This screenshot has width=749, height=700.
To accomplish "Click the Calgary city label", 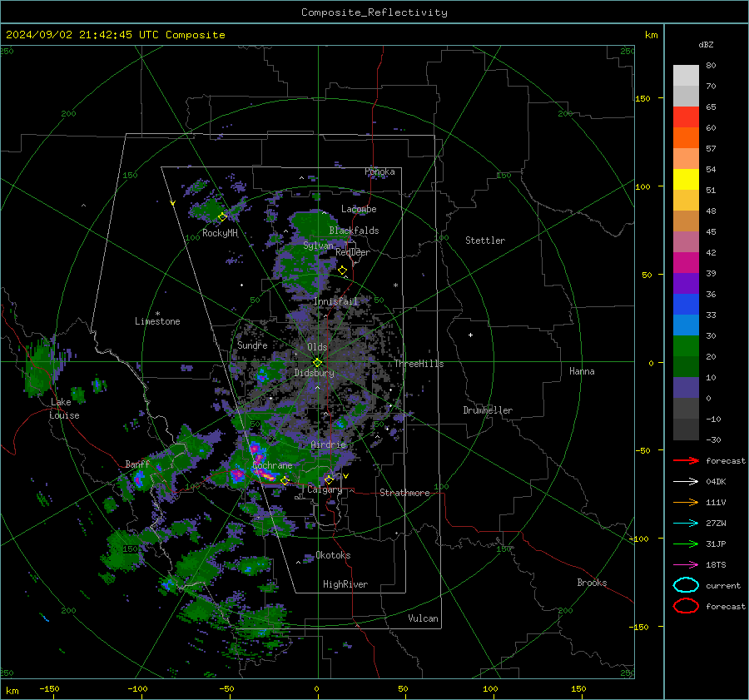I will click(x=325, y=489).
